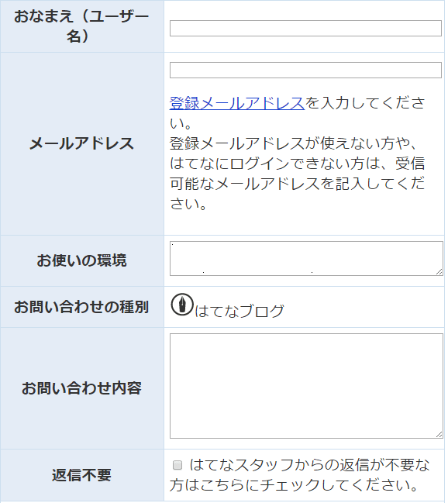448x503 pixels.
Task: Check the 返信不要 checkbox
Action: [x=177, y=465]
